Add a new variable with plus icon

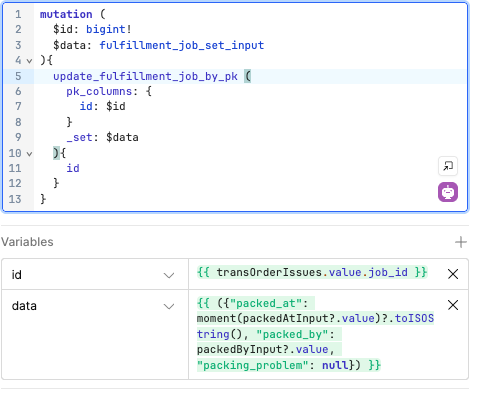tap(461, 242)
